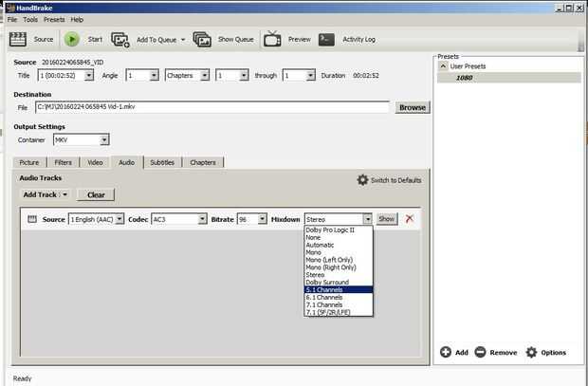The image size is (588, 386).
Task: Click the Clear audio tracks button
Action: 96,194
